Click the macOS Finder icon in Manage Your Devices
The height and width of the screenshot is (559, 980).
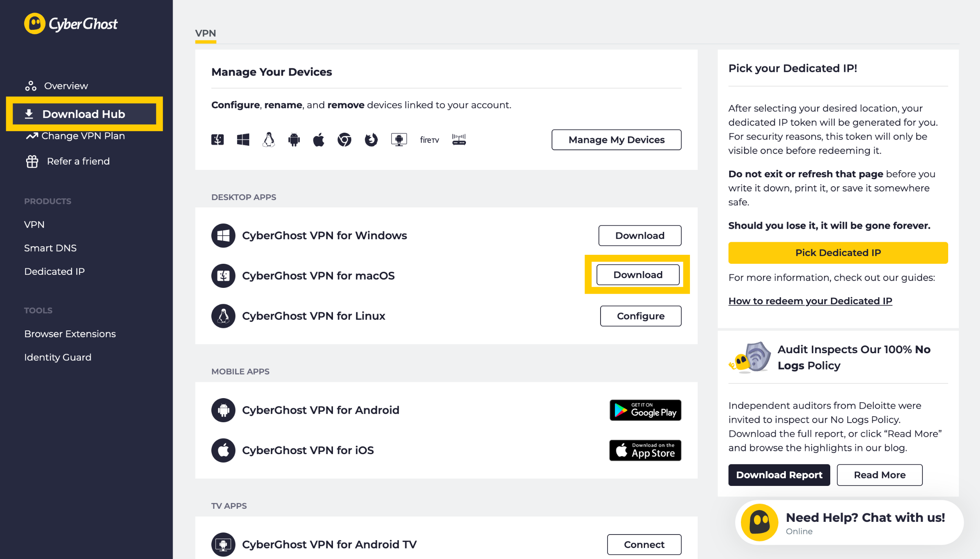217,140
